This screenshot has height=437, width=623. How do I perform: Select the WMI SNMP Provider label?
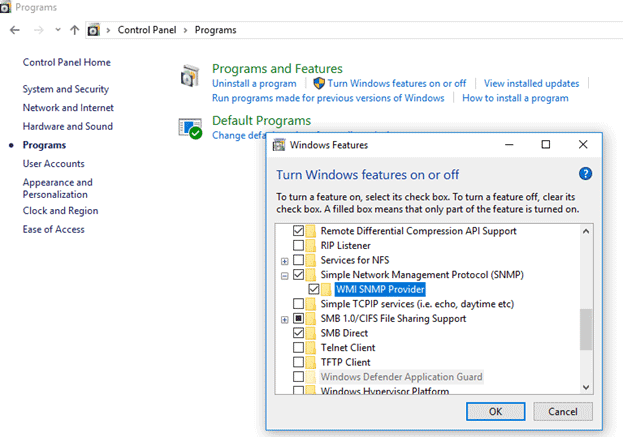point(380,289)
